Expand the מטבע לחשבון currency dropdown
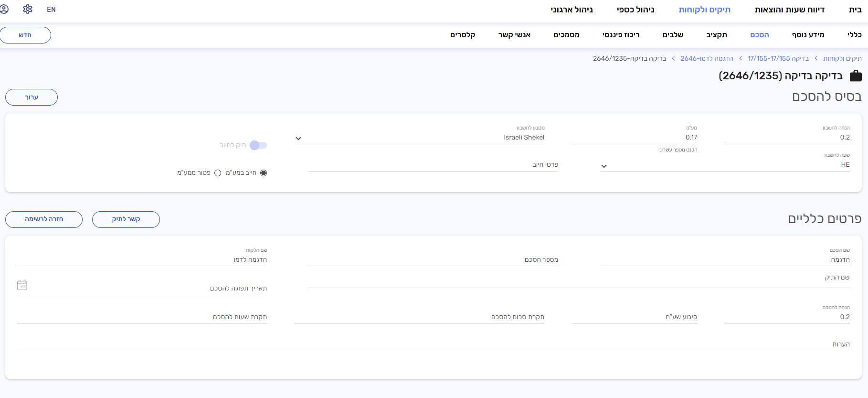 click(x=298, y=139)
